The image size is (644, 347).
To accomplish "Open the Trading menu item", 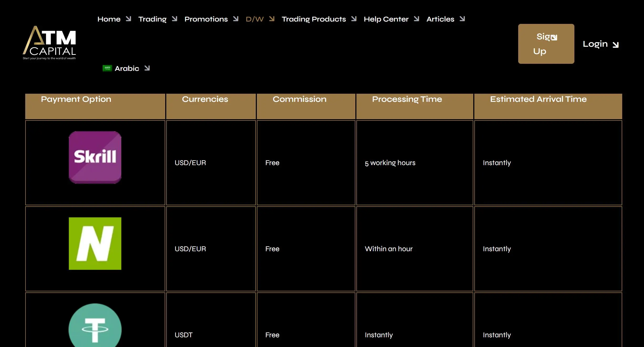I will click(x=152, y=19).
